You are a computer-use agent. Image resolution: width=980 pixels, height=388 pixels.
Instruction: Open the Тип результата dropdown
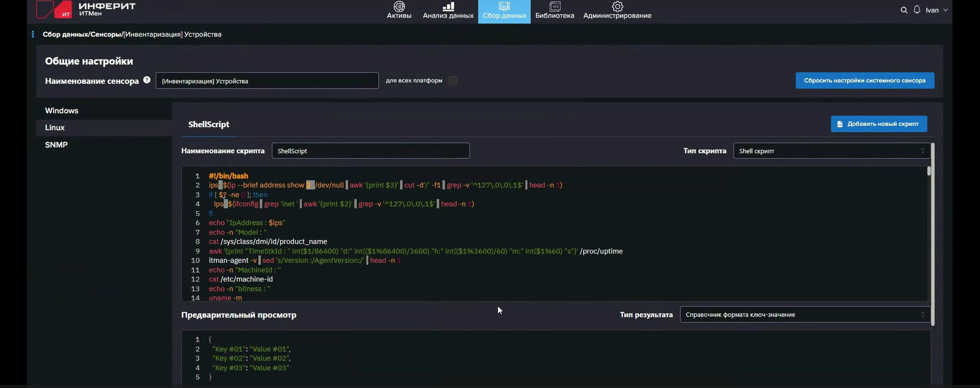[805, 314]
